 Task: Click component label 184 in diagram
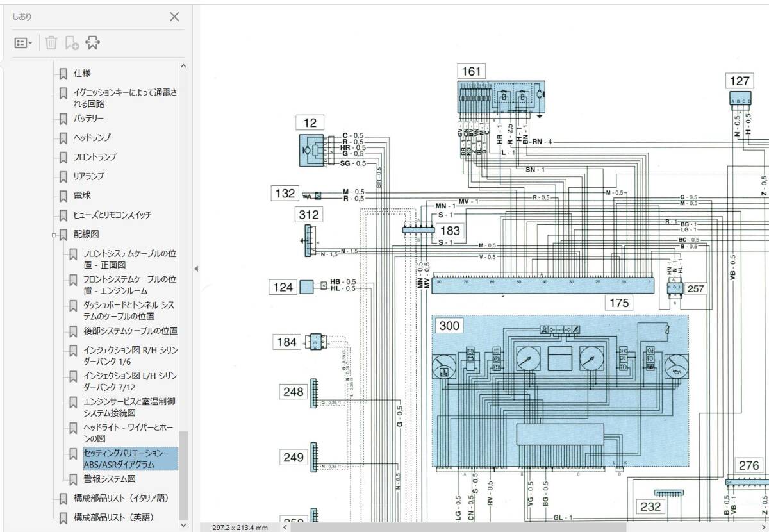pyautogui.click(x=286, y=342)
